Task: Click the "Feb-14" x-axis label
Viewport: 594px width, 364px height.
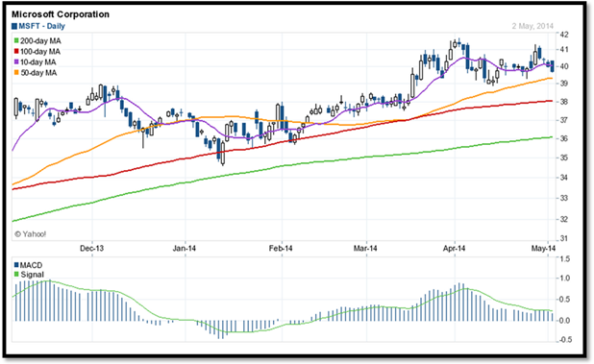Action: [x=281, y=249]
